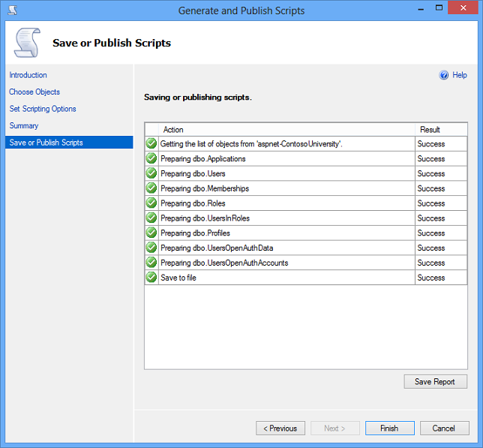Click green check icon beside Save to file
483x448 pixels.
pos(151,278)
